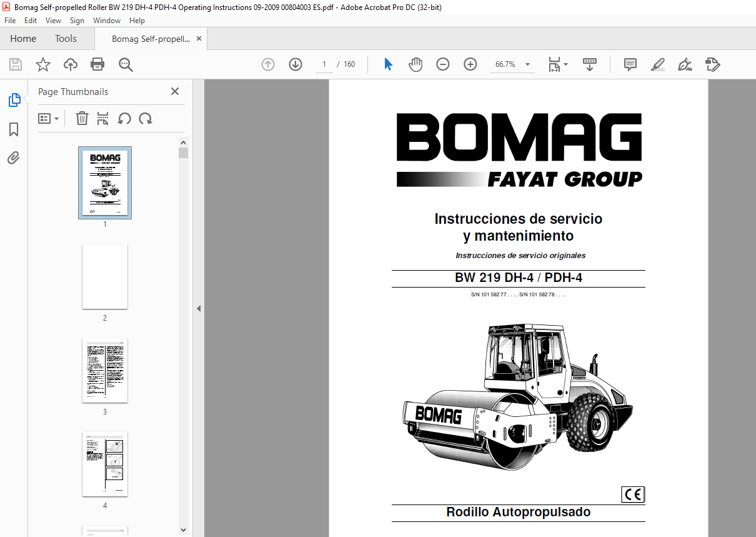Rotate page counterclockwise
This screenshot has height=537, width=756.
coord(124,118)
